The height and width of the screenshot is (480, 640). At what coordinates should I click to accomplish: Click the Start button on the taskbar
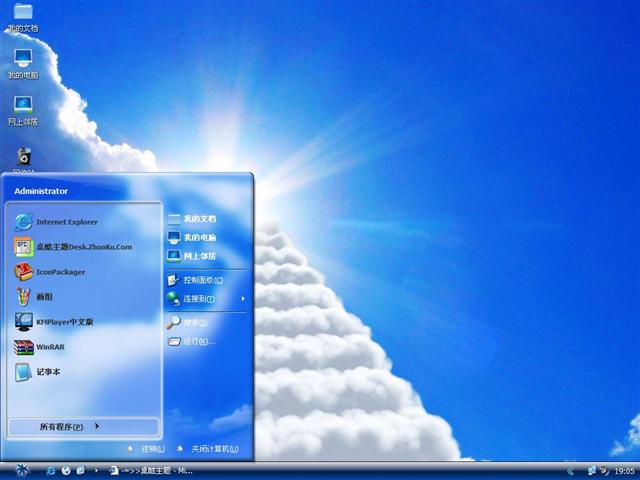coord(21,471)
